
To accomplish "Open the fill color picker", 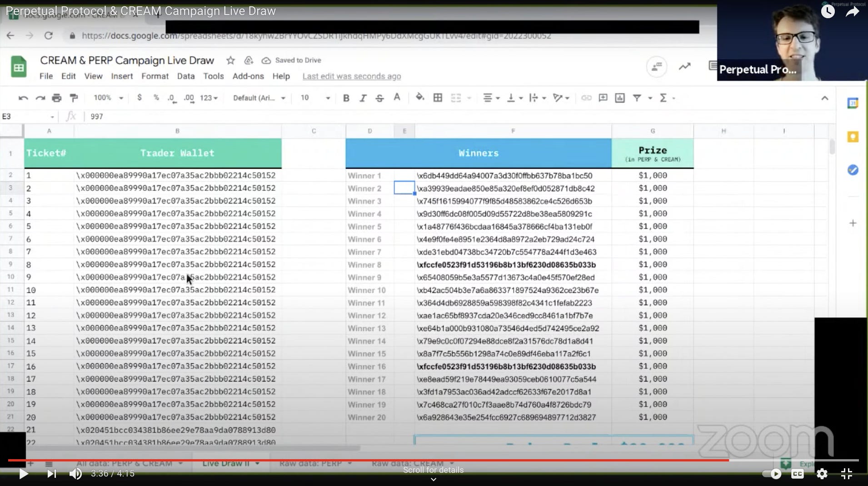I will [420, 97].
